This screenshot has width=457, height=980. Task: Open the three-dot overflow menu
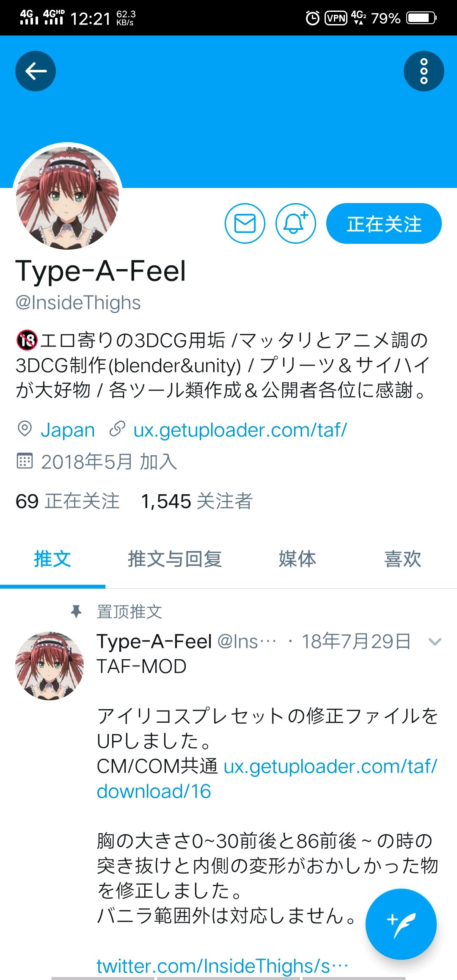(x=424, y=71)
